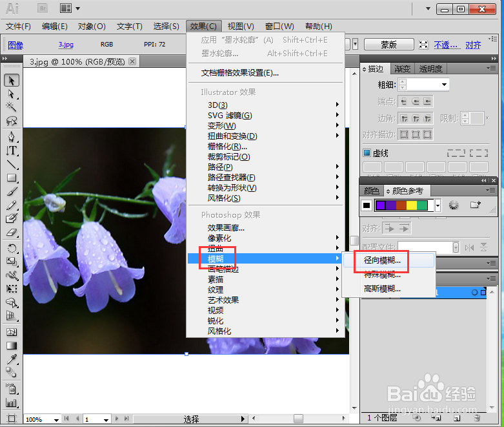Select the Rotate tool
The image size is (504, 427).
(12, 248)
